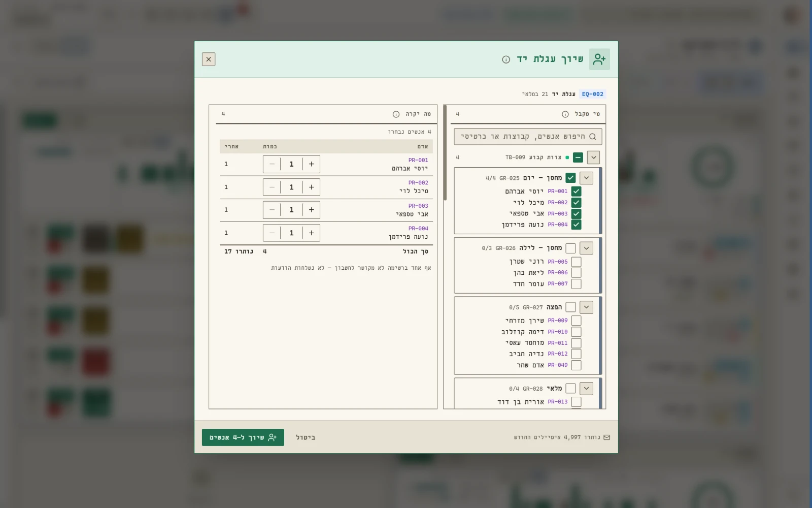Select PR-005 רוני שטרן checkbox

tap(576, 262)
